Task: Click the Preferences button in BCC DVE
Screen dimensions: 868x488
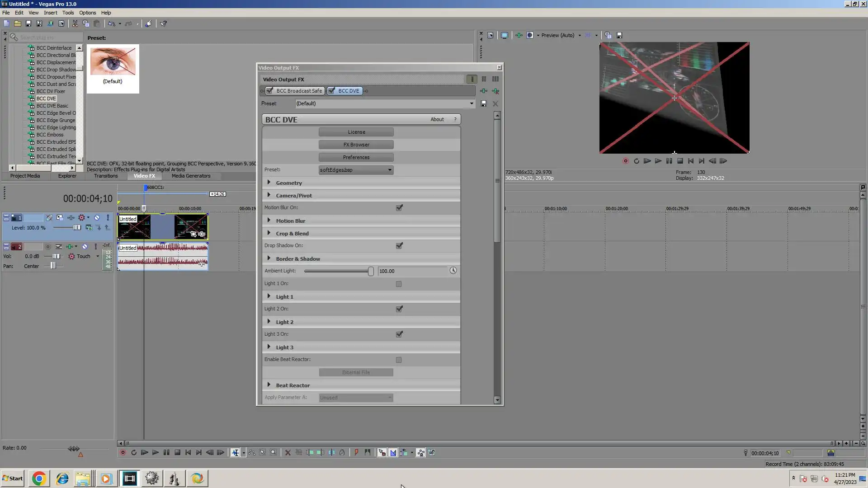Action: pos(356,157)
